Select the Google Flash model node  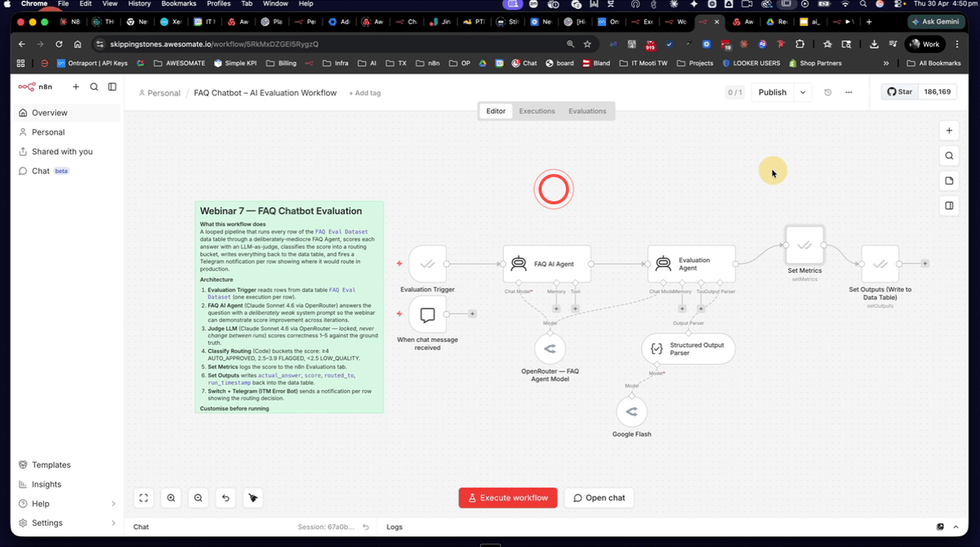pos(631,412)
